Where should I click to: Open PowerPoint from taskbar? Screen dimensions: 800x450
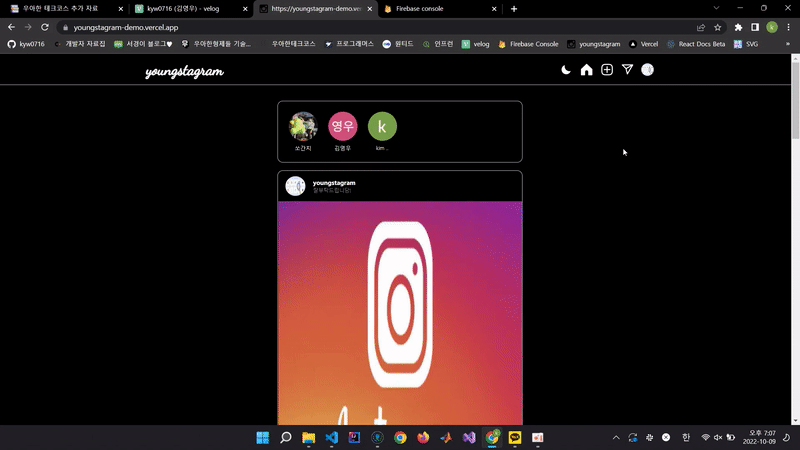click(538, 438)
